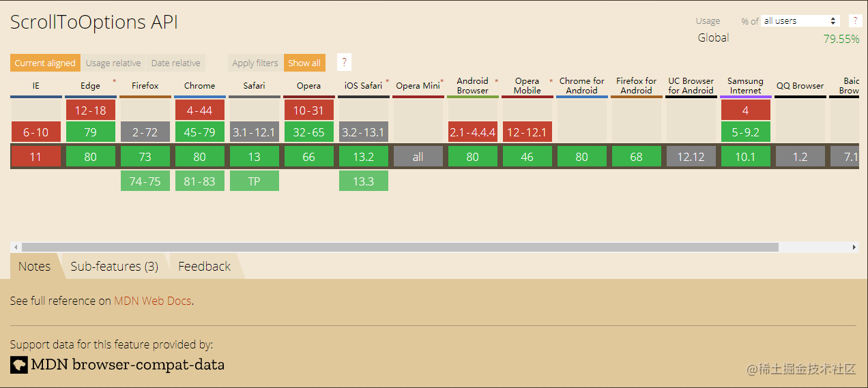Click the Chrome 4-44 version cell
Viewport: 868px width, 388px height.
click(x=200, y=110)
